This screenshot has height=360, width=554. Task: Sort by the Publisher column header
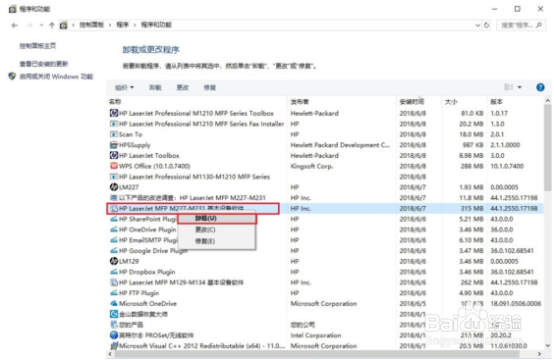(x=343, y=102)
